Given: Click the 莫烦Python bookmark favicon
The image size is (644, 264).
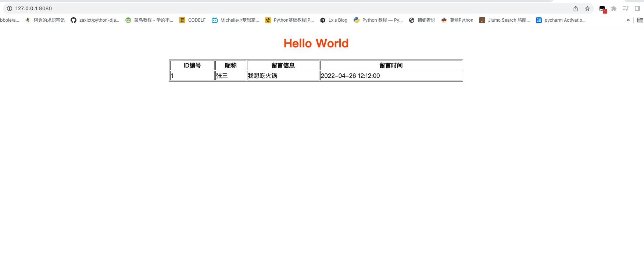Looking at the screenshot, I should pyautogui.click(x=444, y=20).
